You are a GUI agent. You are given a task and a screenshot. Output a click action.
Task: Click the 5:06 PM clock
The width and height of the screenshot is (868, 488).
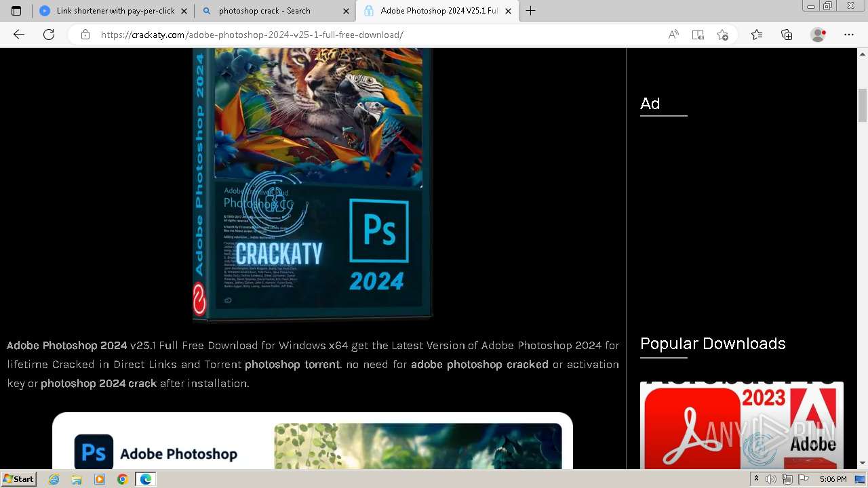[x=833, y=479]
